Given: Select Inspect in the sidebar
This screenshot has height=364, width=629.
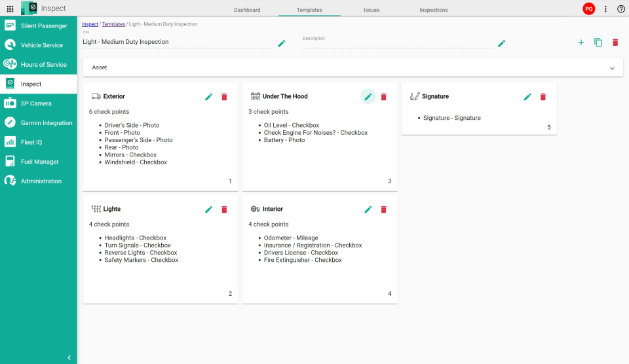Looking at the screenshot, I should [39, 84].
